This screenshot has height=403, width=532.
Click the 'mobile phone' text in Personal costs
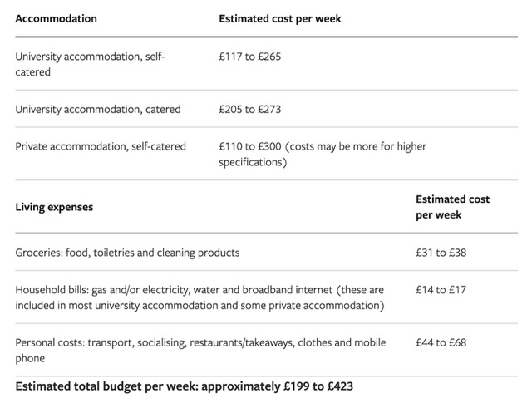pos(370,343)
